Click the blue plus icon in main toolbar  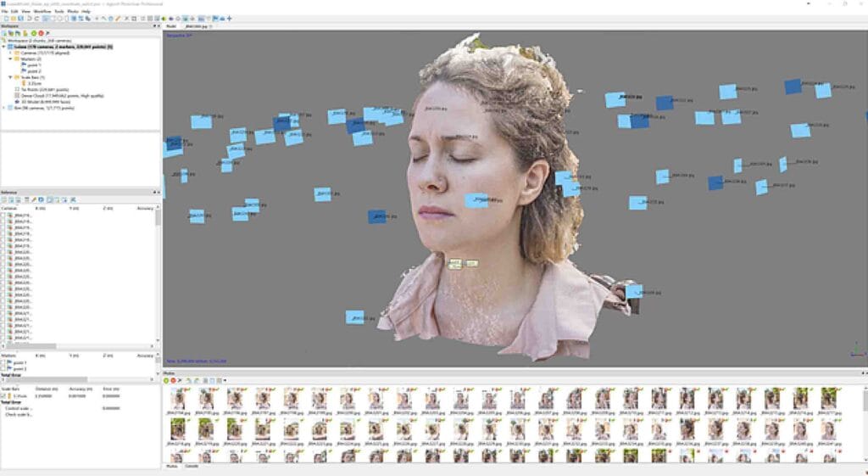pyautogui.click(x=229, y=19)
